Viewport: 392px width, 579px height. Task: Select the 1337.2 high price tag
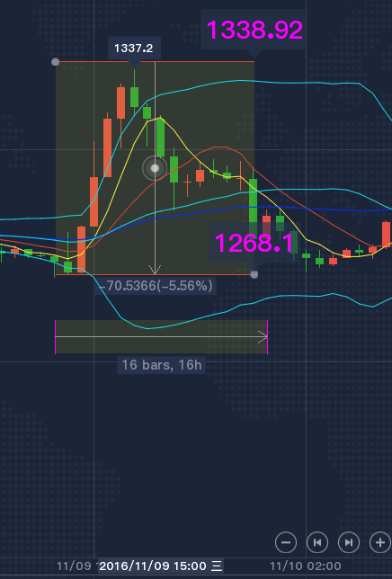pyautogui.click(x=134, y=48)
